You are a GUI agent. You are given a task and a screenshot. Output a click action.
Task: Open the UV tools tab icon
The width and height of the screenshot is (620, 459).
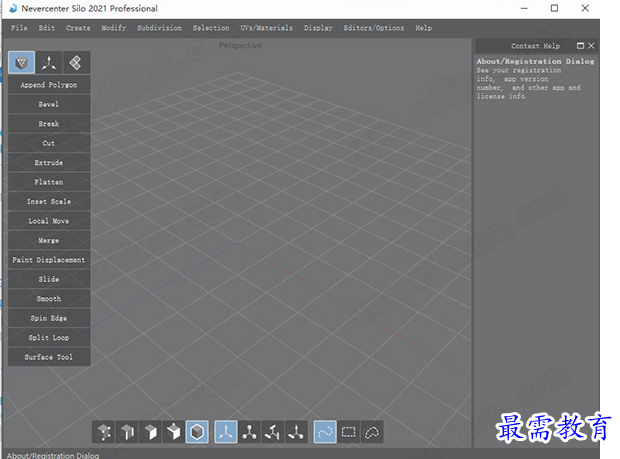pos(76,62)
